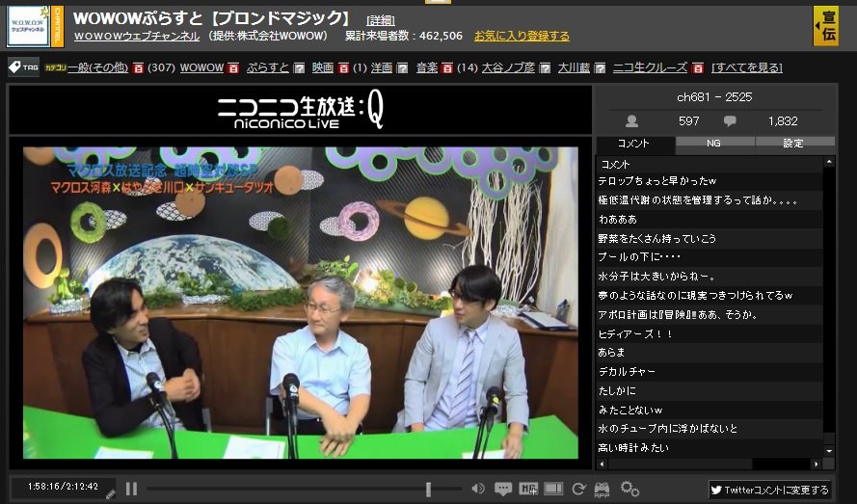Select comment 野菜をたくさん持っていこう
The height and width of the screenshot is (504, 857).
(x=710, y=238)
